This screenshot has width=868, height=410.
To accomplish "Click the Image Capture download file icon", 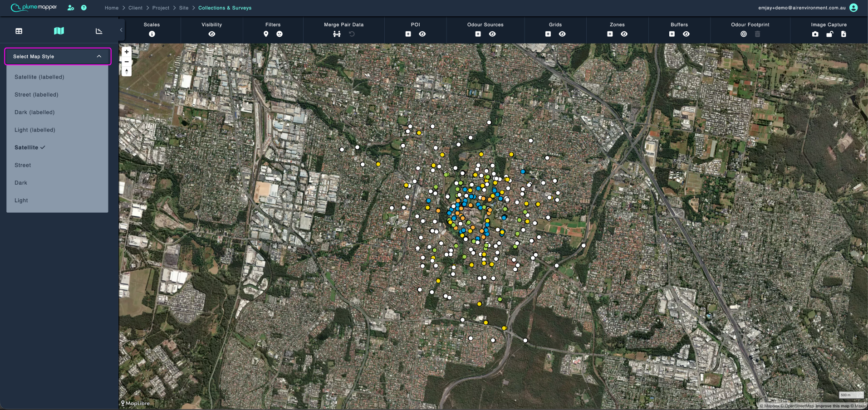I will pos(843,34).
